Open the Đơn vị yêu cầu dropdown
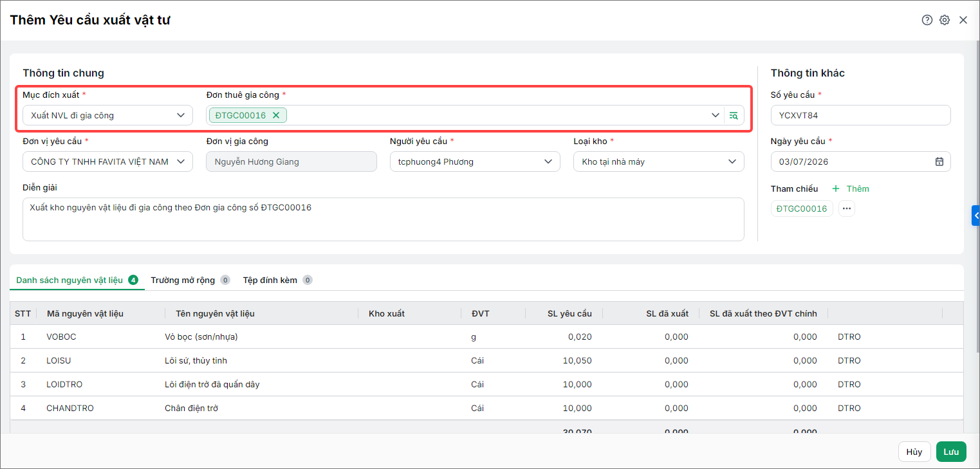The image size is (980, 469). (x=107, y=161)
